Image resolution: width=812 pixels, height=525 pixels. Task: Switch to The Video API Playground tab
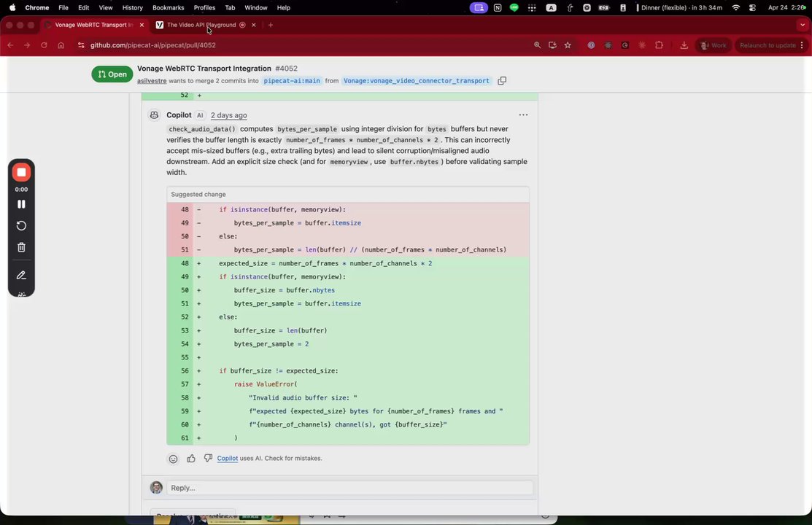pos(201,25)
